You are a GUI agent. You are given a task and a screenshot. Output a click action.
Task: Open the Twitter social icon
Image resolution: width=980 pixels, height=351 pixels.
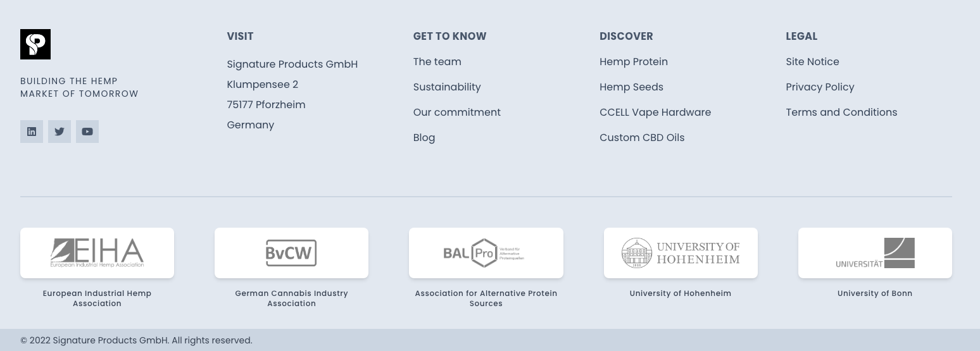coord(60,132)
